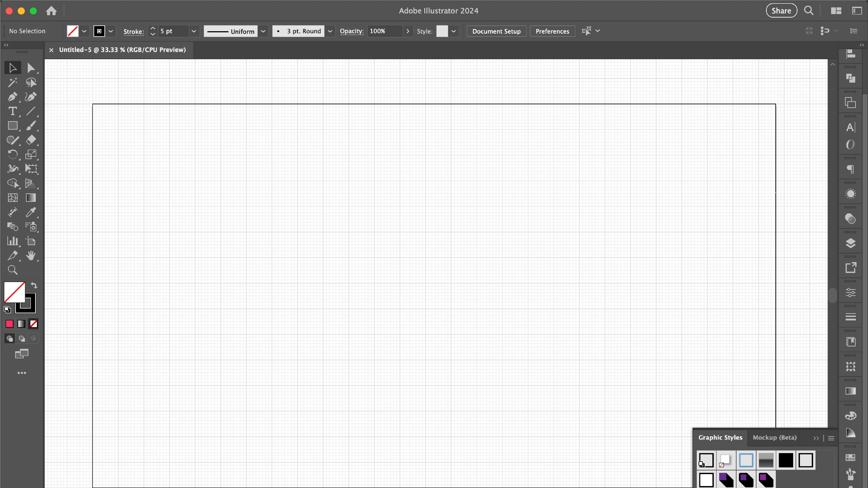
Task: Select the Graphic Styles tab
Action: [x=720, y=437]
